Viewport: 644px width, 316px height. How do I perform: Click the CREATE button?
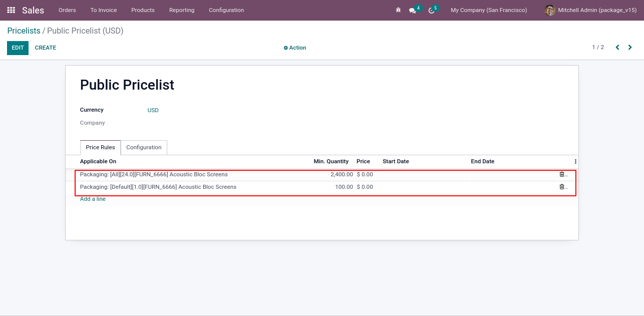pyautogui.click(x=46, y=48)
